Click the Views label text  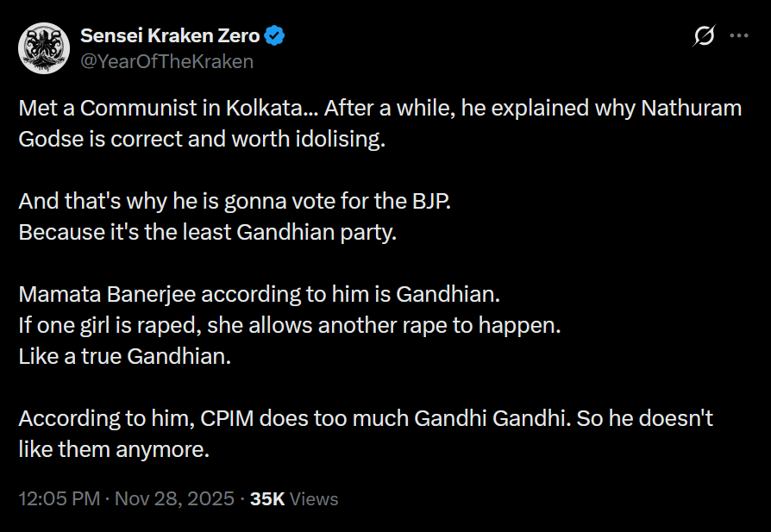[x=314, y=499]
